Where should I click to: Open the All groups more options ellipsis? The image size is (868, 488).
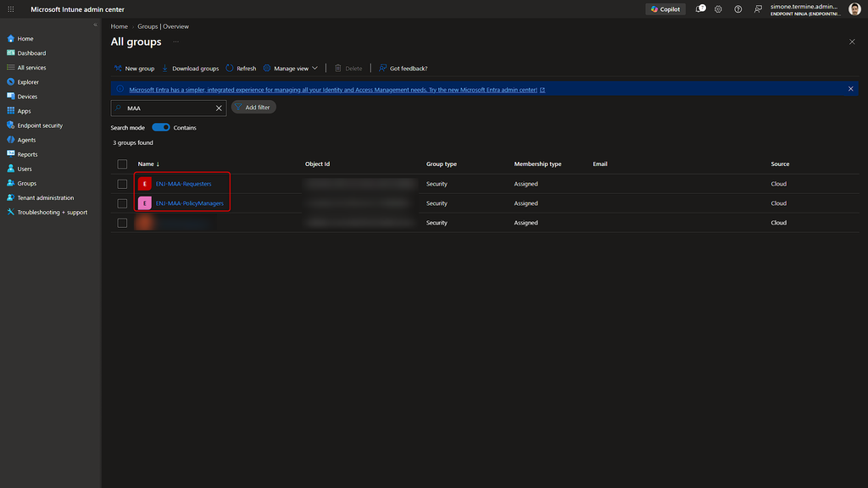coord(176,42)
